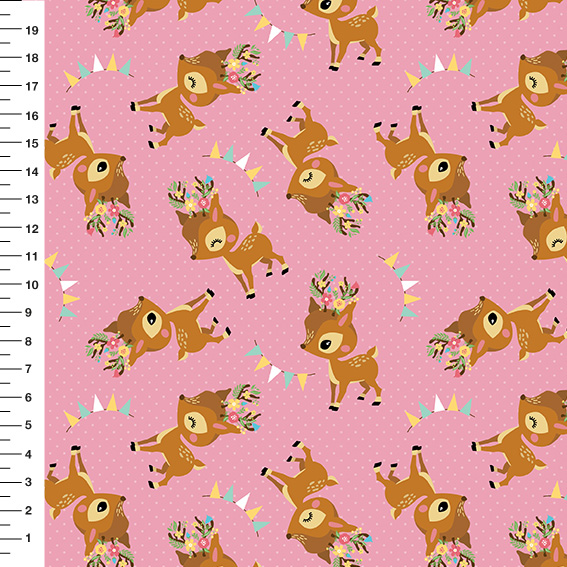Select the ruler number 12
Image resolution: width=567 pixels, height=567 pixels.
click(32, 229)
